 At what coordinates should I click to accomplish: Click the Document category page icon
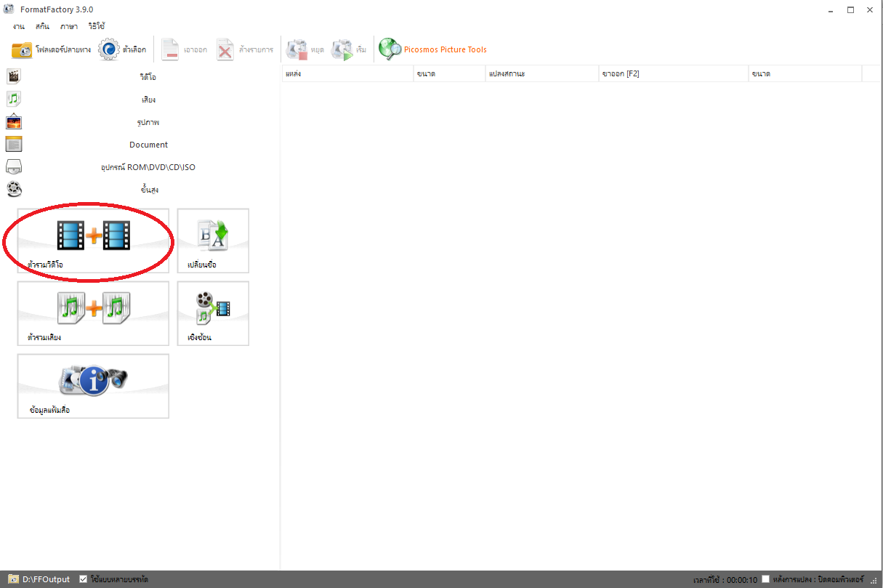(x=14, y=144)
